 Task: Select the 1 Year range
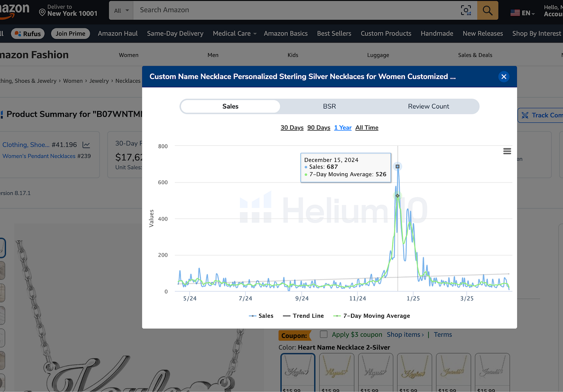point(343,128)
